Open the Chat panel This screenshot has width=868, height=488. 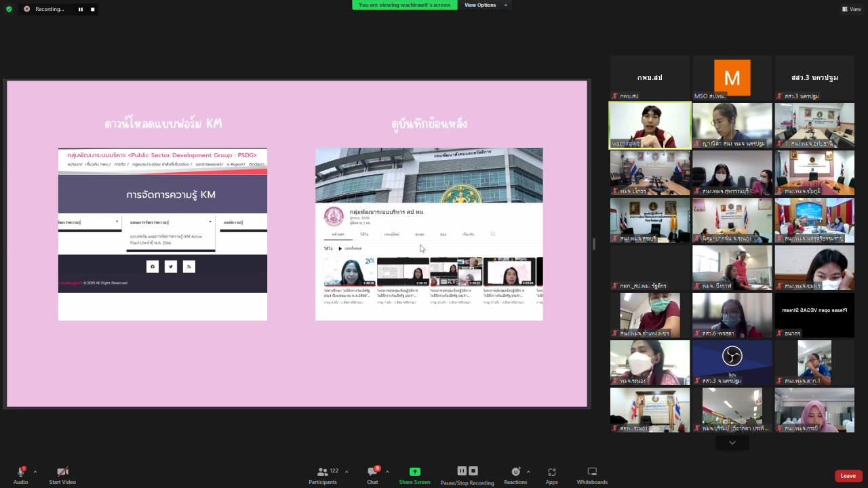pos(372,476)
